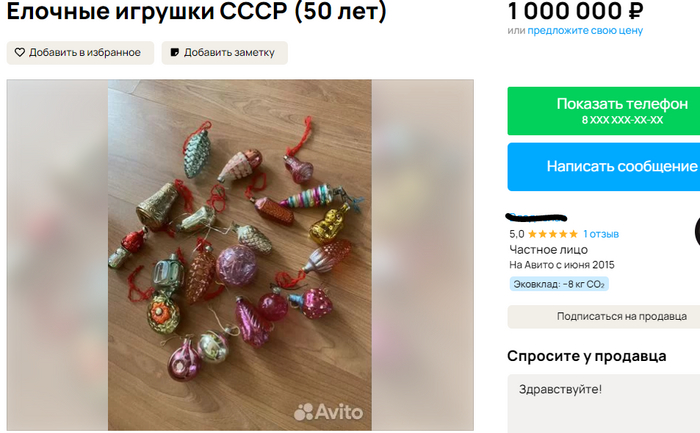The width and height of the screenshot is (700, 433).
Task: Click the blurred right side of gallery
Action: pos(422,255)
